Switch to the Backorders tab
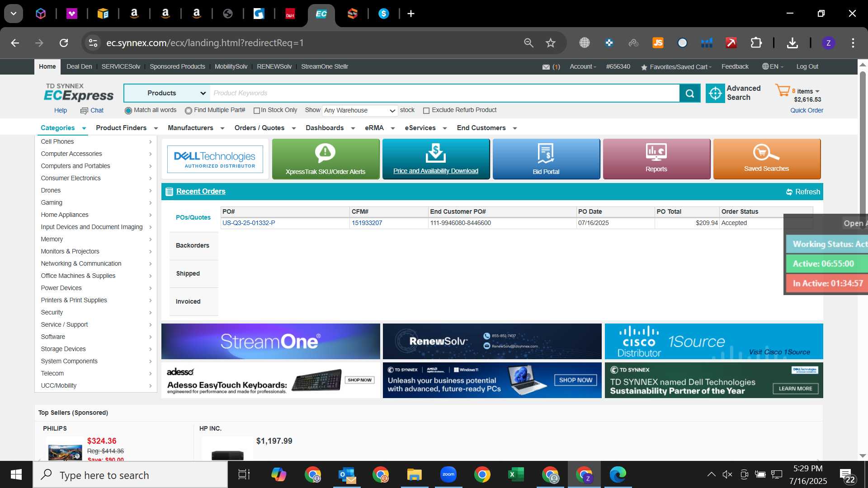The image size is (868, 488). pyautogui.click(x=193, y=246)
